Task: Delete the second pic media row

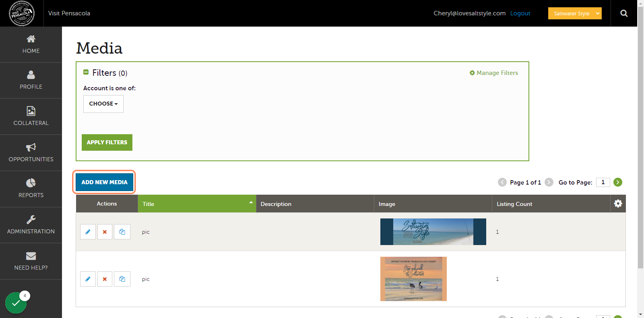Action: click(x=105, y=279)
